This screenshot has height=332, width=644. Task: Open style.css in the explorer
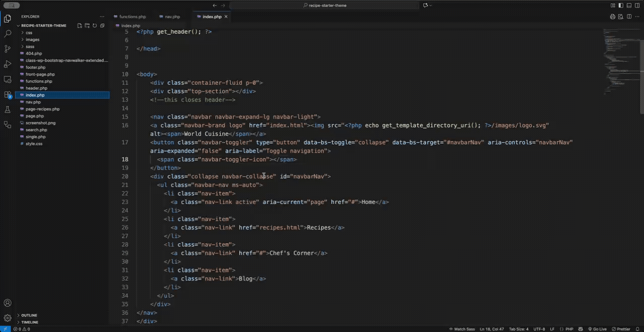(x=34, y=144)
